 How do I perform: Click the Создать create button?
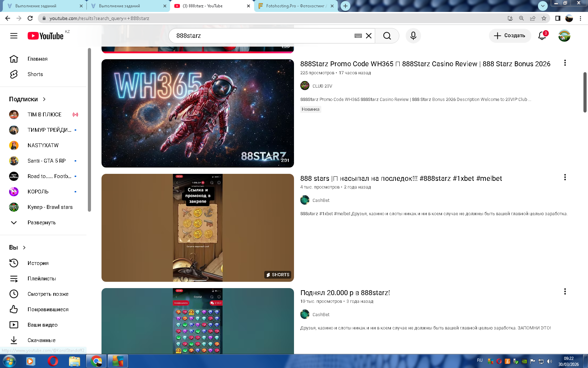[510, 36]
